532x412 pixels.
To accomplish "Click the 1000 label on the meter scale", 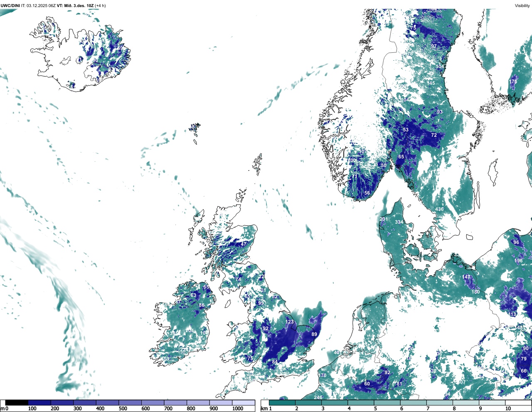I will [238, 409].
